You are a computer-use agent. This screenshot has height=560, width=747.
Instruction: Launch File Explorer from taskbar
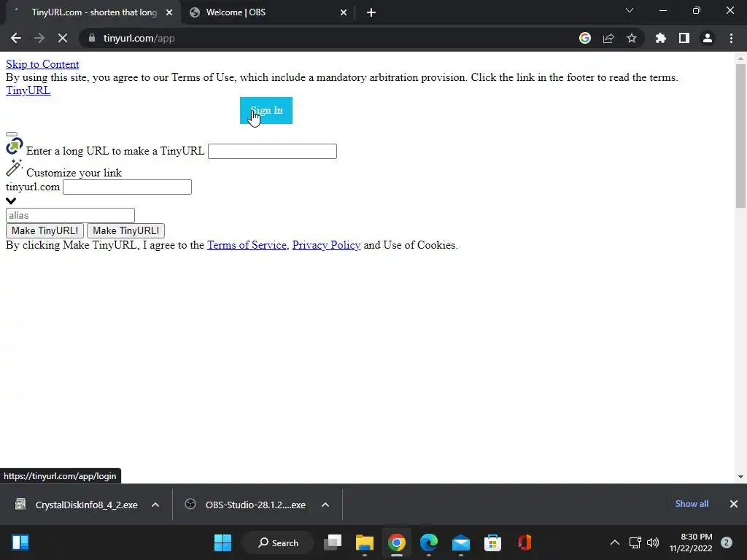click(x=365, y=542)
